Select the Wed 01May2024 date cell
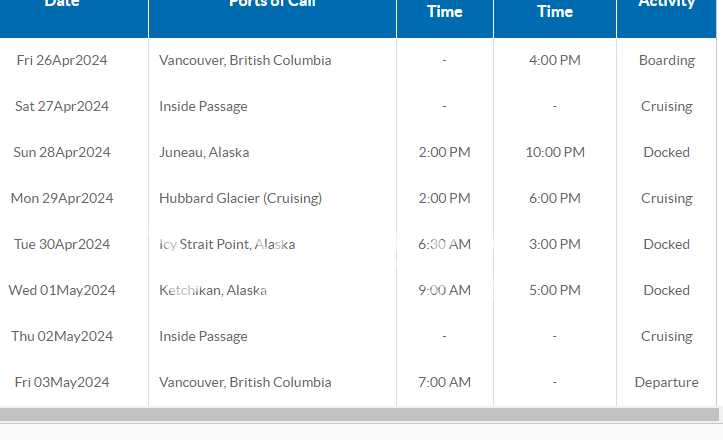The height and width of the screenshot is (440, 723). [62, 290]
